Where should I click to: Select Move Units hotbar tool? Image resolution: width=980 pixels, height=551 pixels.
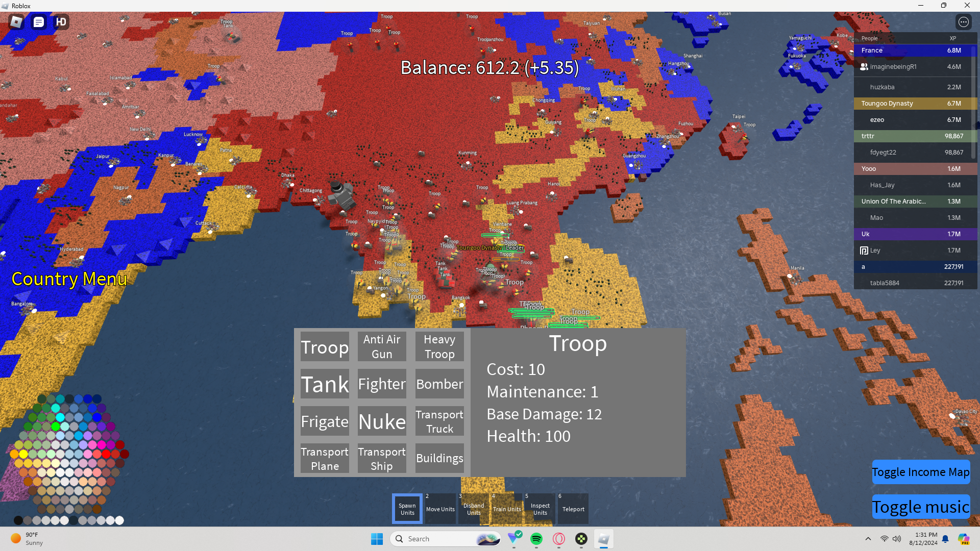(x=440, y=509)
